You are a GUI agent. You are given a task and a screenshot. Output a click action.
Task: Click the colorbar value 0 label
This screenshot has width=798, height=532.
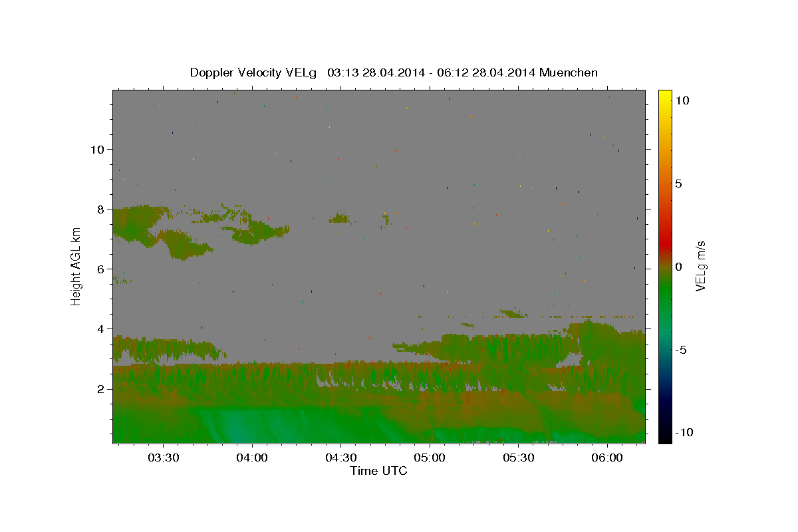(678, 267)
